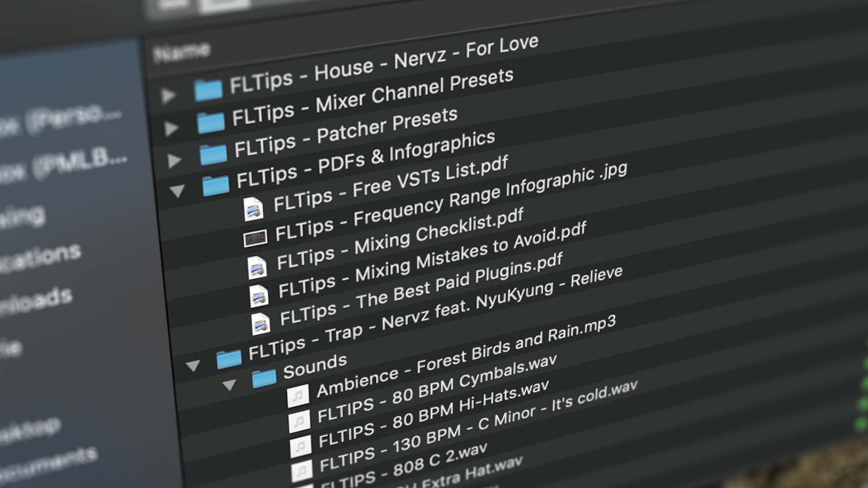Click the Patcher Presets folder icon
Image resolution: width=868 pixels, height=488 pixels.
213,154
